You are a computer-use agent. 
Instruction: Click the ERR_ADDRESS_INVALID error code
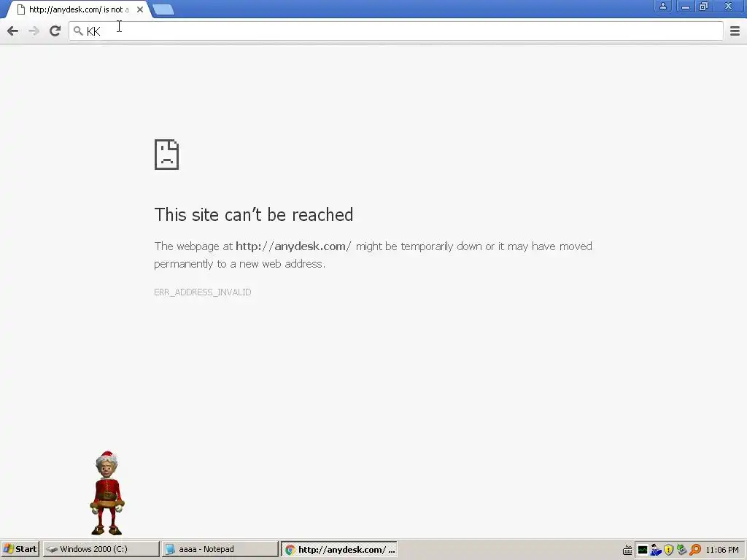click(203, 292)
